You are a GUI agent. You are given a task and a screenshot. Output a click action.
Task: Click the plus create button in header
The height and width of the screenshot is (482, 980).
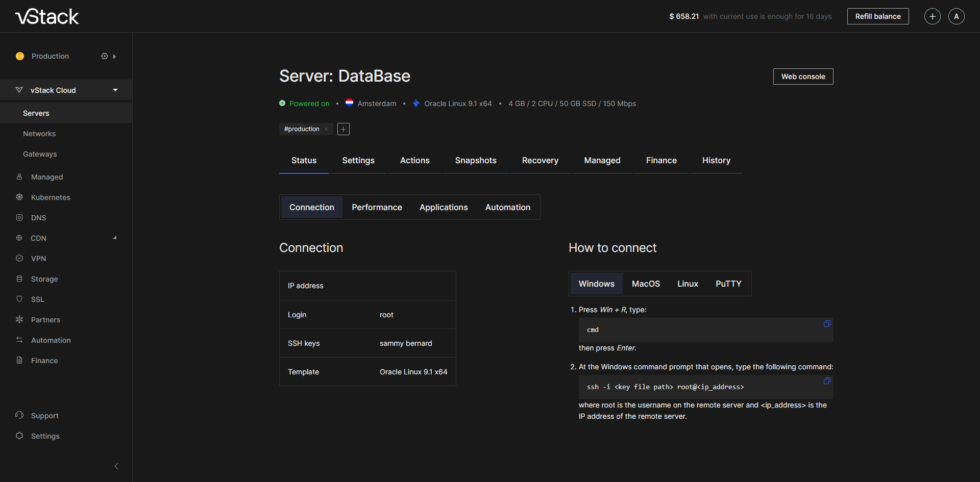click(x=933, y=16)
